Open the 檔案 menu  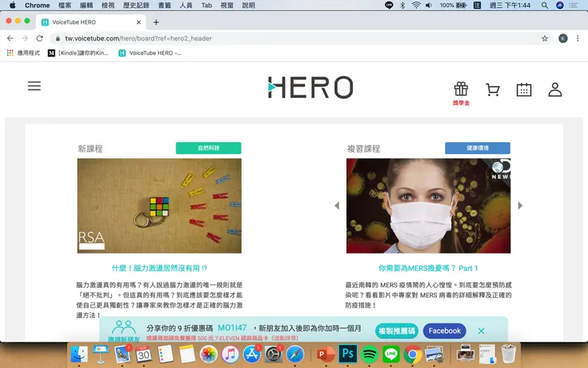[64, 6]
